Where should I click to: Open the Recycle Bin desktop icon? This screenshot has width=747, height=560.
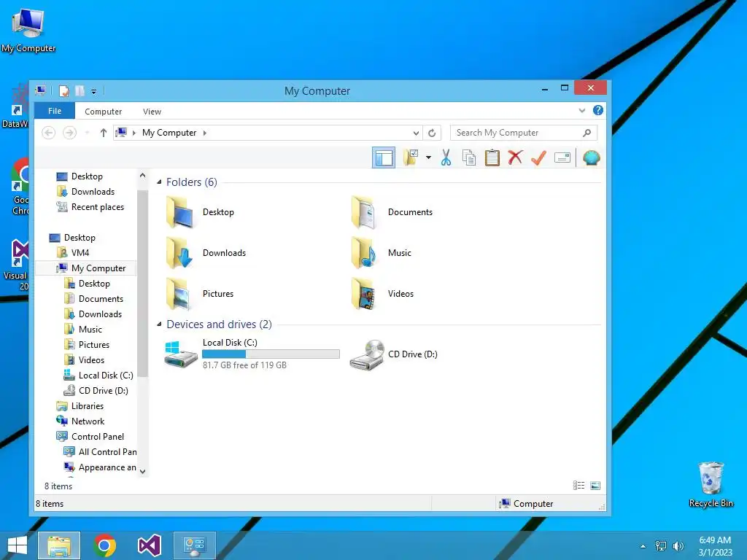pos(711,484)
